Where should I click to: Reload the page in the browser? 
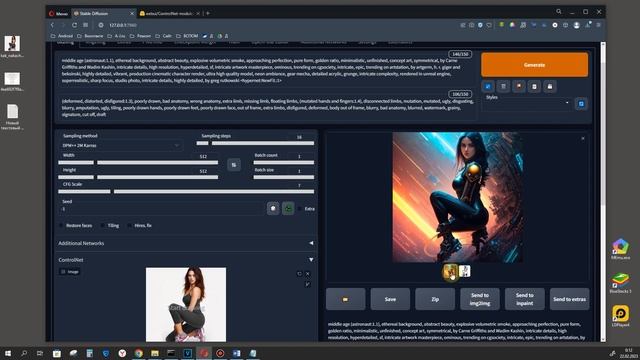pos(74,25)
